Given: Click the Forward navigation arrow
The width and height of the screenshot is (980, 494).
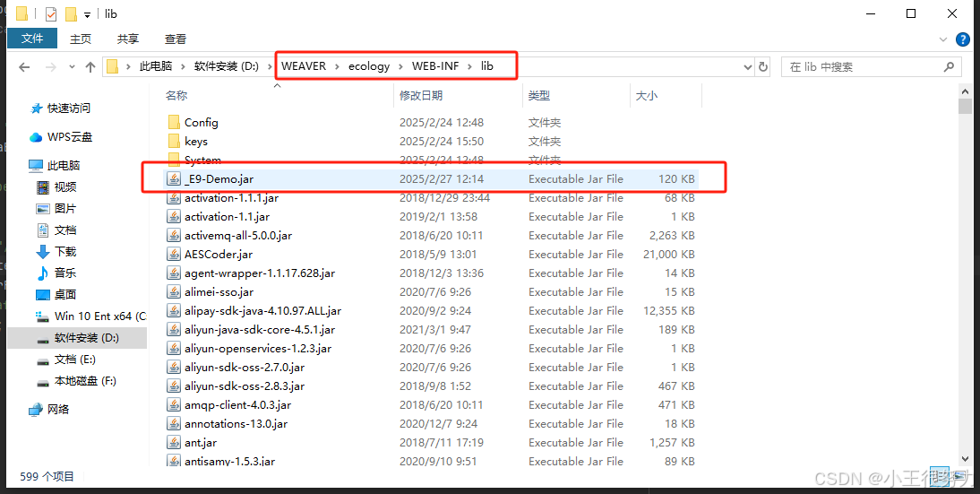Looking at the screenshot, I should pyautogui.click(x=53, y=67).
